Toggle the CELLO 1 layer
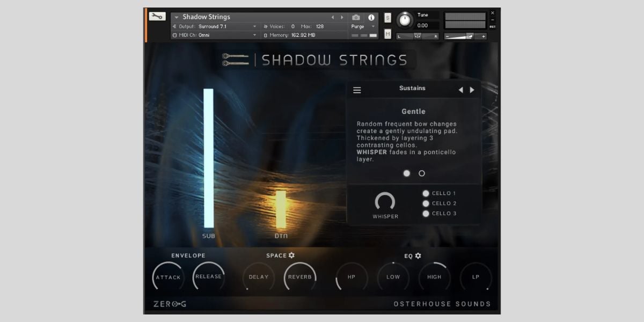Viewport: 644px width, 322px height. coord(426,194)
